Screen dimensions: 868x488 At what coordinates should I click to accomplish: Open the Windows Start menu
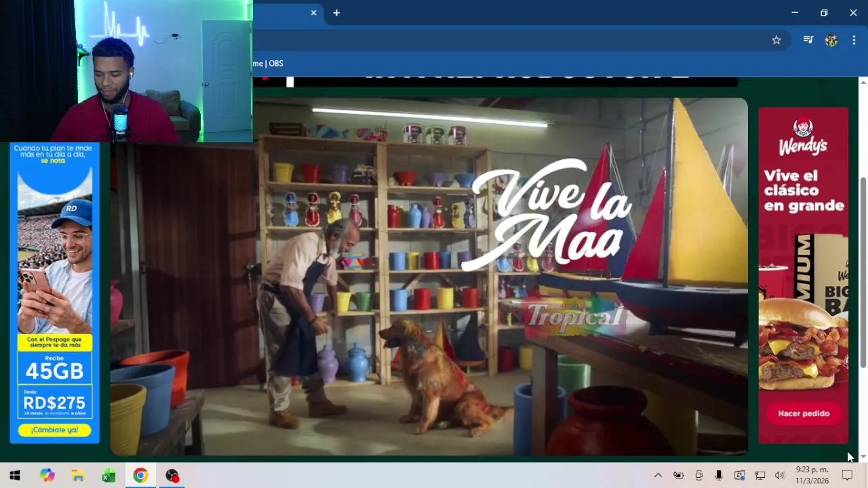coord(15,476)
